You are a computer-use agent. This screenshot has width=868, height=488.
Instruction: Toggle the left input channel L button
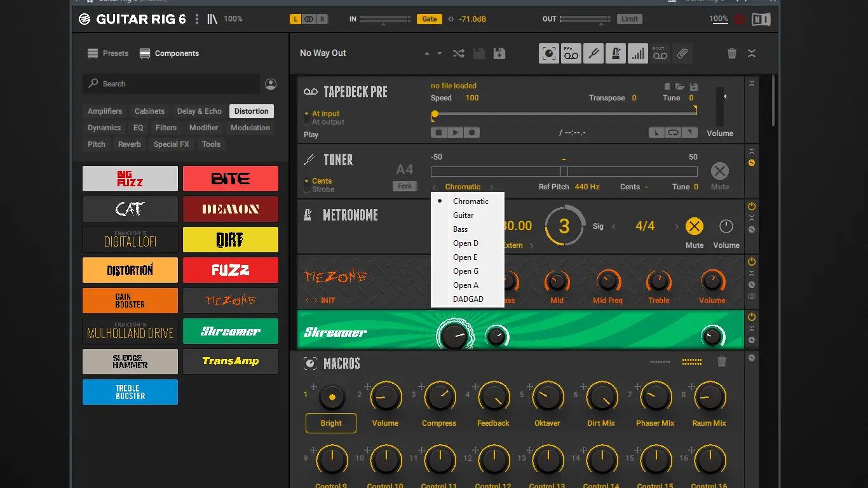[x=295, y=19]
